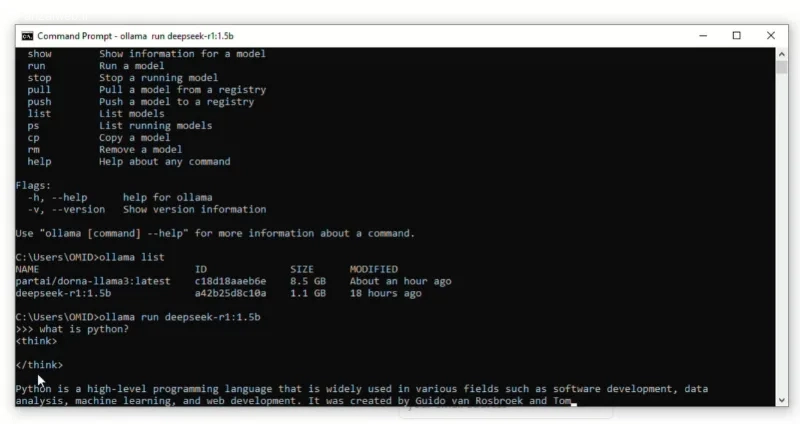
Task: Click the 'ollama run deepseek-r1:1.5b' command line
Action: tap(180, 317)
